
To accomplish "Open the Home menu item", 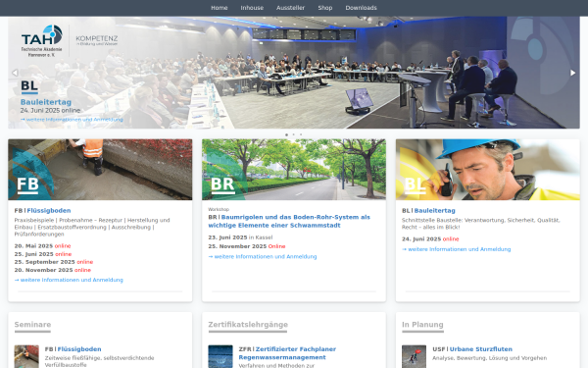I will (x=219, y=8).
